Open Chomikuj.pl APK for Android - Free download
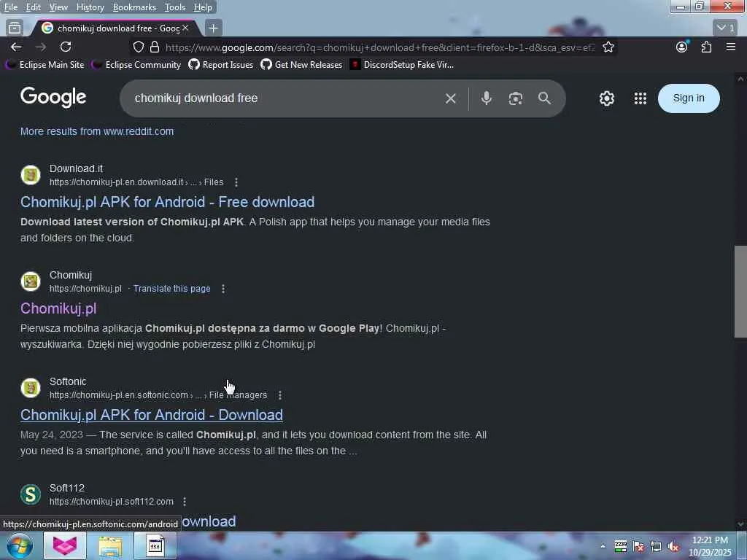This screenshot has height=560, width=747. (x=167, y=202)
